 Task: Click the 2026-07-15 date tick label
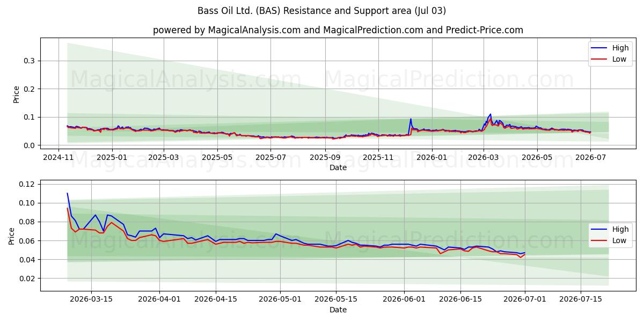pos(581,298)
